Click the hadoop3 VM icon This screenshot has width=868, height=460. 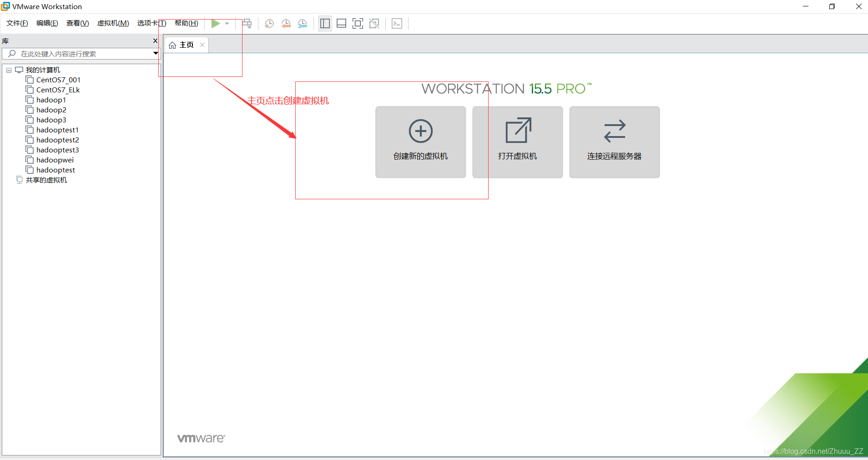[x=30, y=120]
